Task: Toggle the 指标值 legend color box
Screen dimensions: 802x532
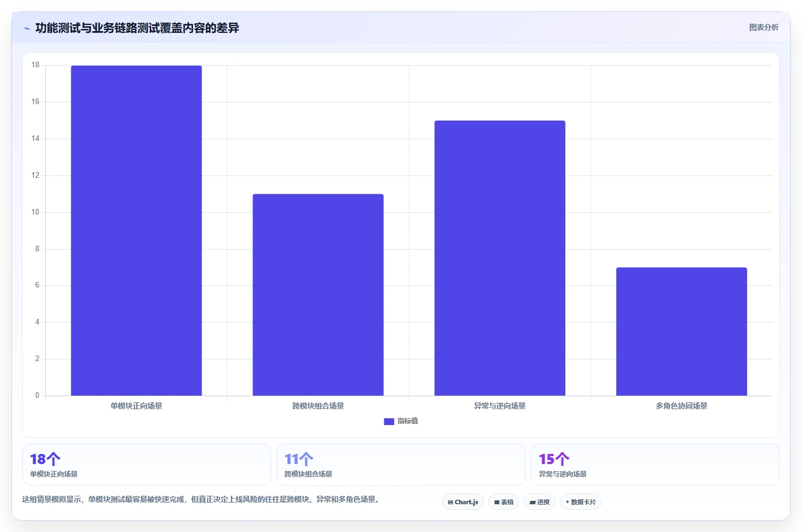Action: pos(389,421)
